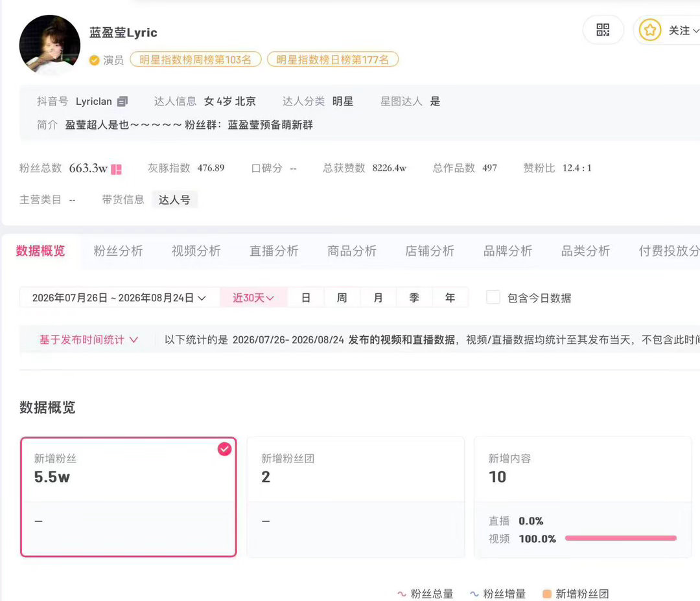
Task: Expand the date range picker dropdown
Action: pos(119,298)
